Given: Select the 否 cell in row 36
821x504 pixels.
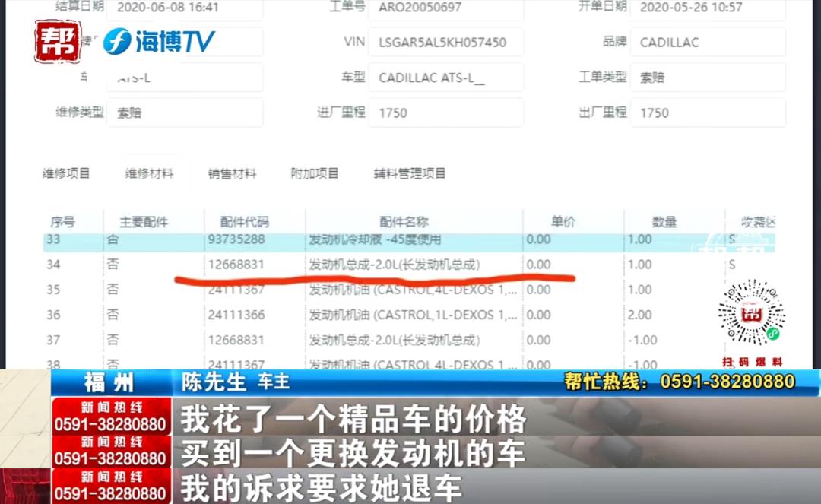Looking at the screenshot, I should pyautogui.click(x=113, y=315).
